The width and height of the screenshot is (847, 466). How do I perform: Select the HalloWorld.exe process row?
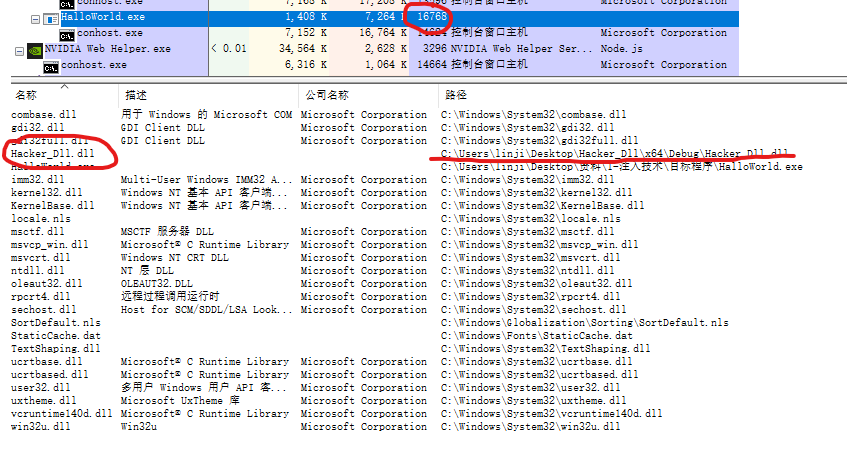[x=375, y=17]
